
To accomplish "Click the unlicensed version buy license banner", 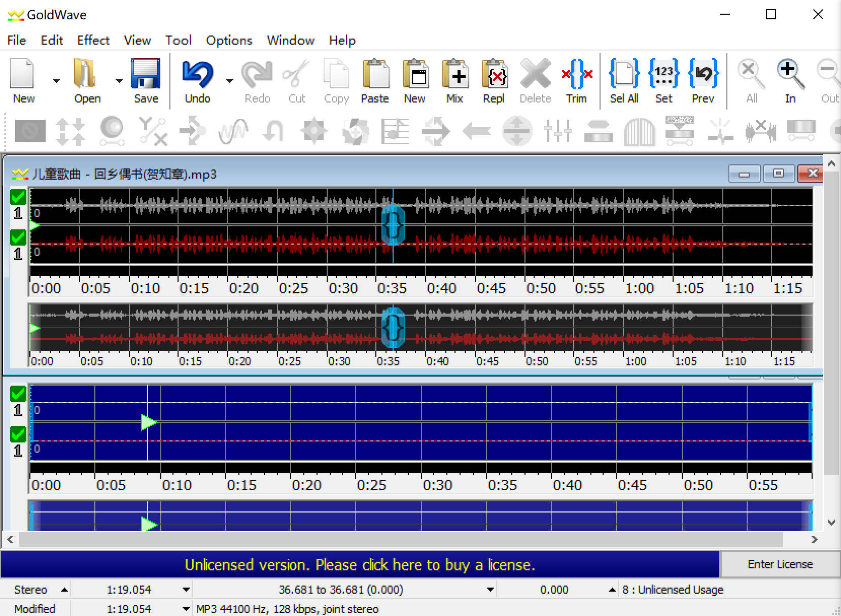I will pos(360,565).
